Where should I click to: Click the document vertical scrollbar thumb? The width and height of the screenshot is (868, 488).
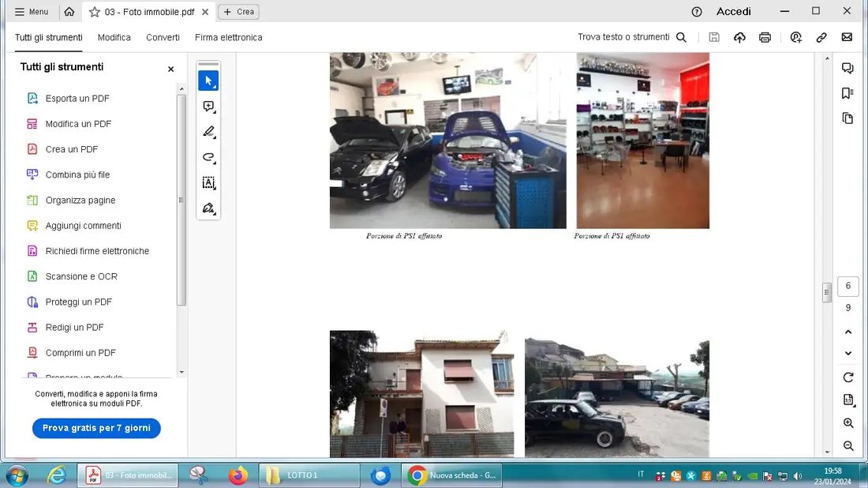click(827, 292)
